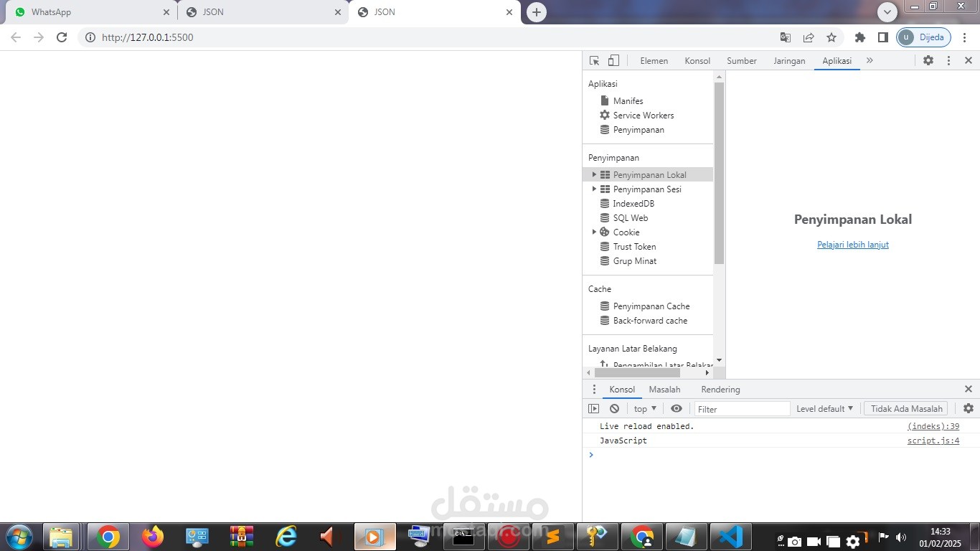Activate the inspect element picker icon

[594, 61]
